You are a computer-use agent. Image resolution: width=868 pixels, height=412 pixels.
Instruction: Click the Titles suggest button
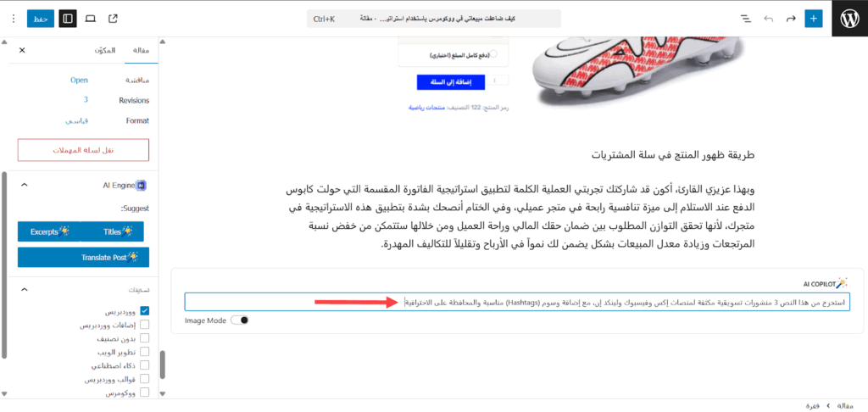pyautogui.click(x=117, y=231)
